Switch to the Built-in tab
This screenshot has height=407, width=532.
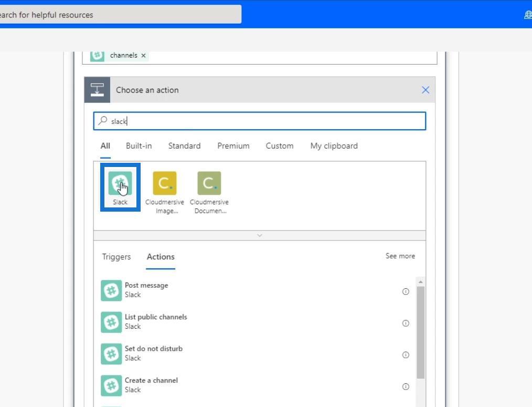(x=139, y=146)
